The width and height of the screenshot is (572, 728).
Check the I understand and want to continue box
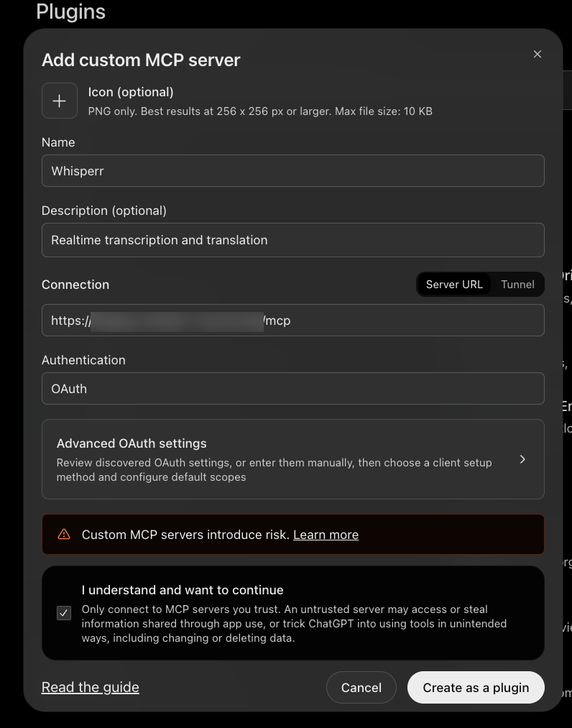pos(64,613)
